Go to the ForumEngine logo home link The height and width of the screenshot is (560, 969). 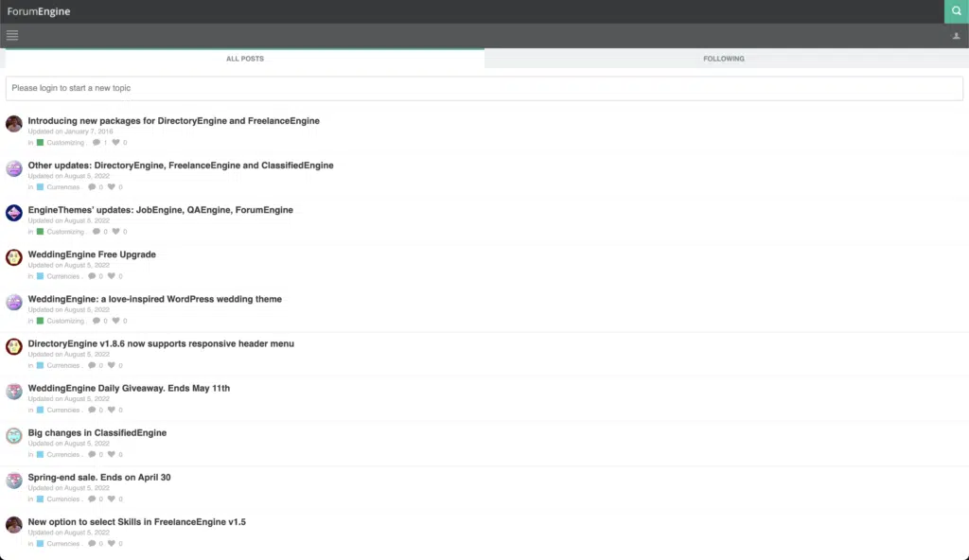pyautogui.click(x=38, y=11)
